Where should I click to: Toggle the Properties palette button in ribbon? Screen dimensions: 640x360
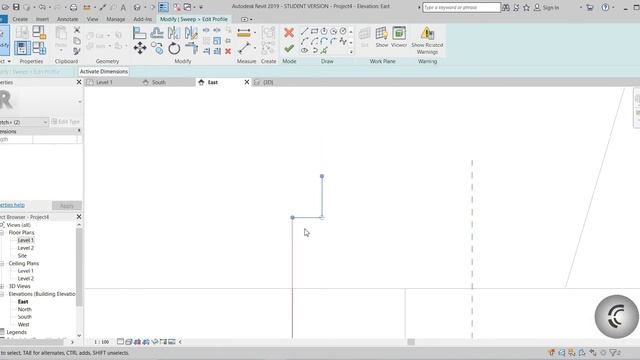pos(22,48)
